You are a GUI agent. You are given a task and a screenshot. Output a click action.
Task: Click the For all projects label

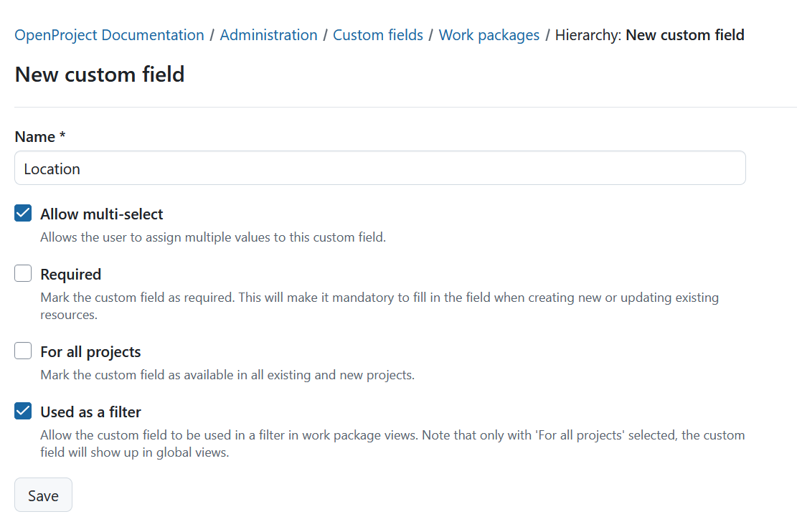click(91, 351)
